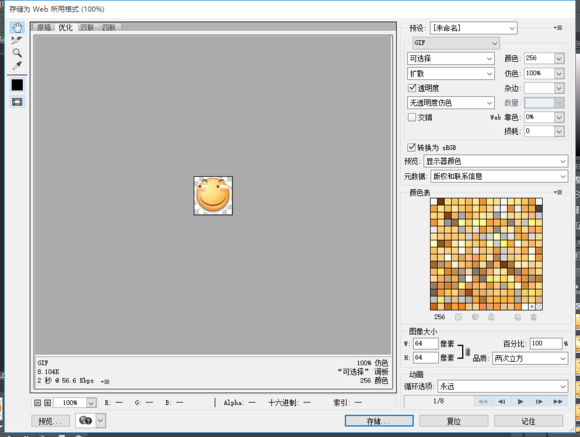Open the 品质 两次立方 dropdown
This screenshot has height=437, width=580.
(530, 358)
